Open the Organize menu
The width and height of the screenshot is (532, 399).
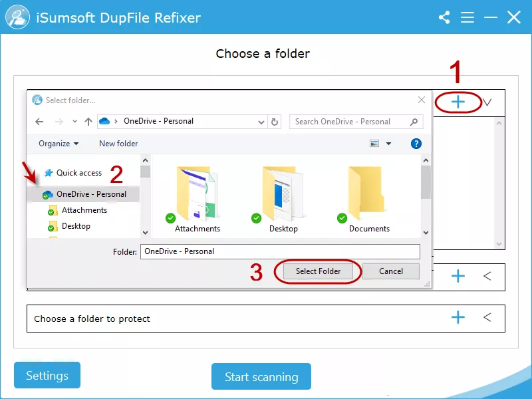click(x=59, y=144)
